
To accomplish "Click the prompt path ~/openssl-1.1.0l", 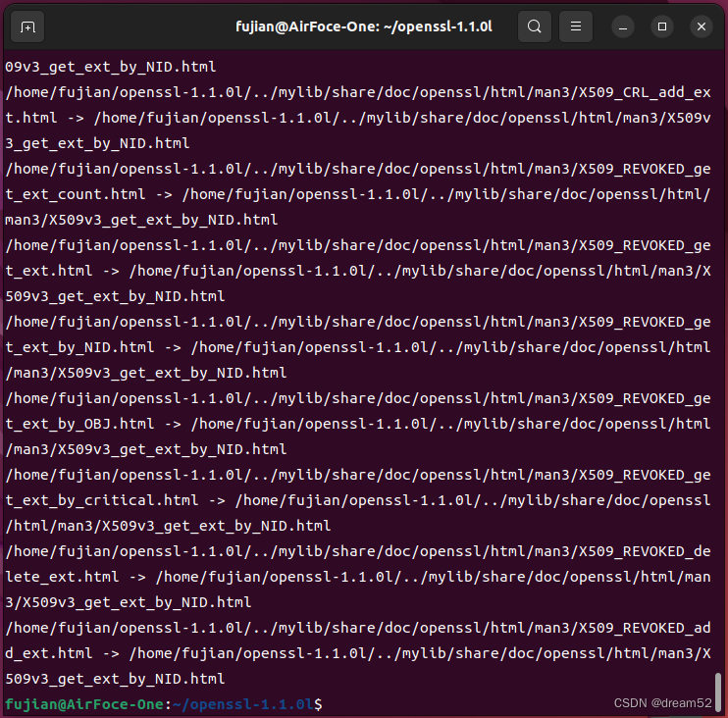I will (243, 704).
